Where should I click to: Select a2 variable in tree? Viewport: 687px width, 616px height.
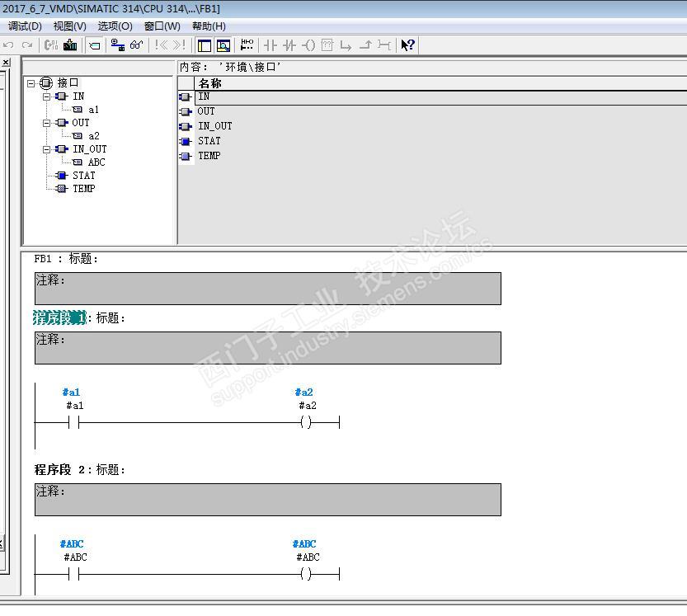(93, 136)
